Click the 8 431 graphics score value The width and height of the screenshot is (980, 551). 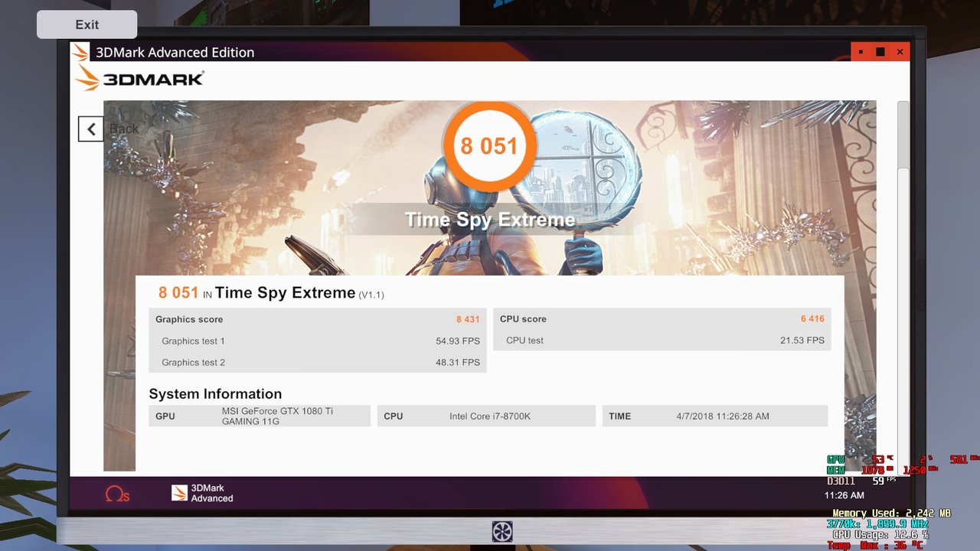(x=468, y=319)
